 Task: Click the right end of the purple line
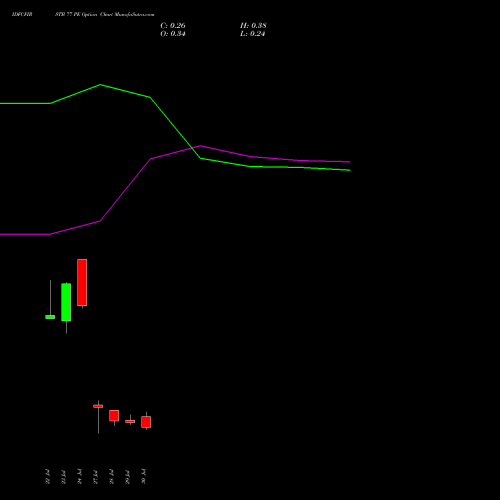pos(350,162)
